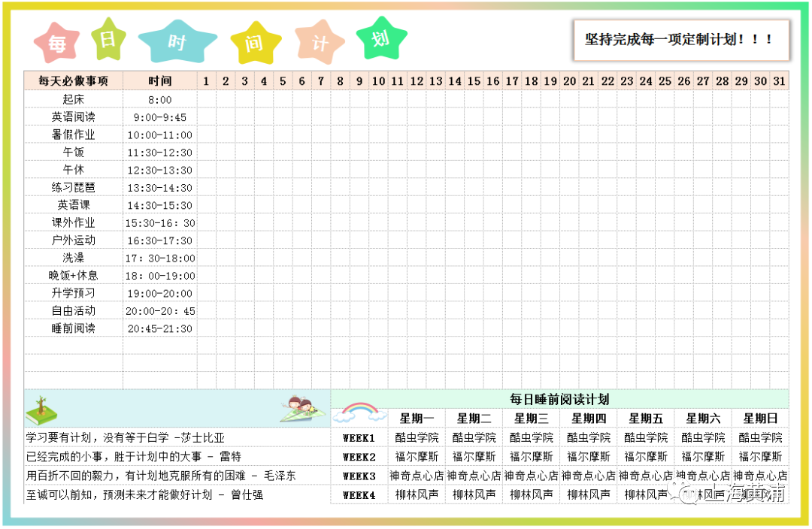This screenshot has height=529, width=812.
Task: Select the WEEK2 row label
Action: point(359,457)
